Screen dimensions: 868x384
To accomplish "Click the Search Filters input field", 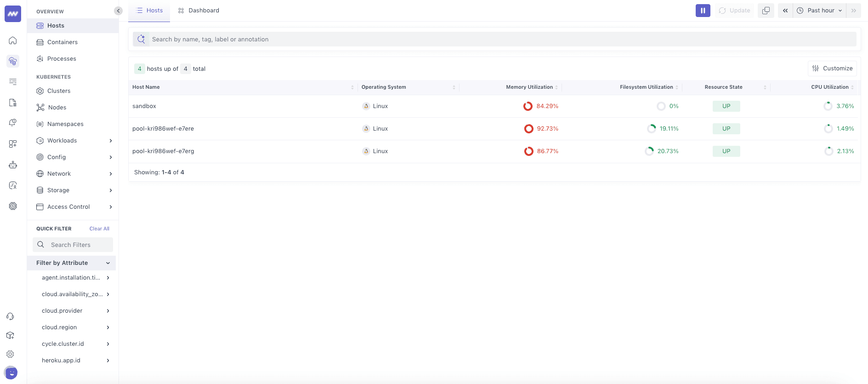I will pos(74,245).
